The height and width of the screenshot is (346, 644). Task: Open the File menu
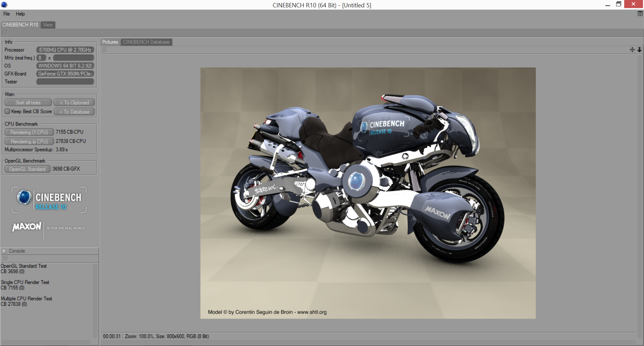[x=7, y=14]
